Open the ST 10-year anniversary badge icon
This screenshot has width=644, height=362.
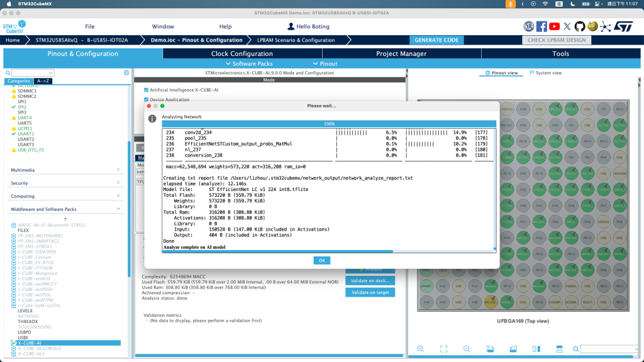528,26
